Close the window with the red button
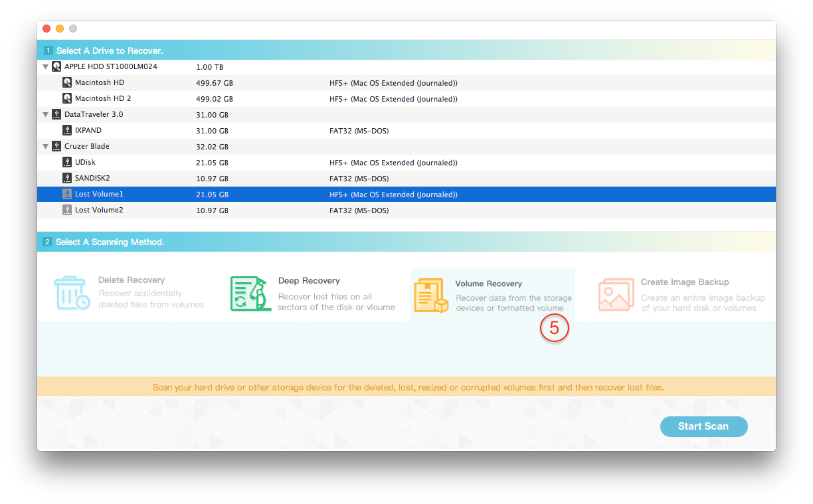Viewport: 813px width, 504px height. pos(46,29)
